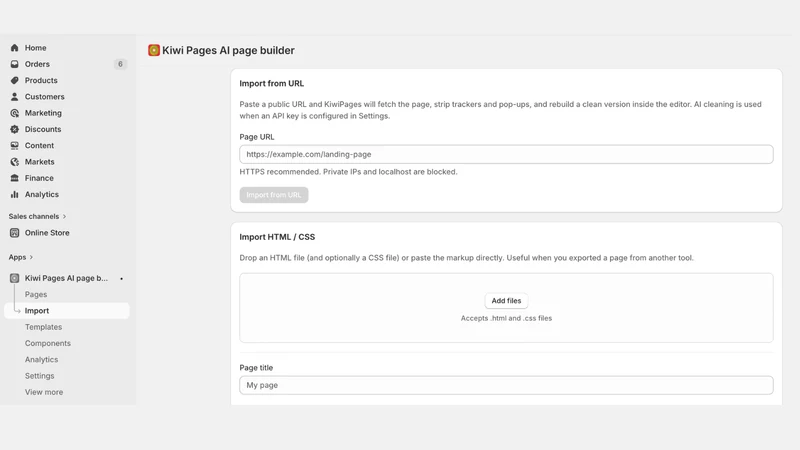Click the Add files button
The height and width of the screenshot is (450, 800).
[506, 301]
